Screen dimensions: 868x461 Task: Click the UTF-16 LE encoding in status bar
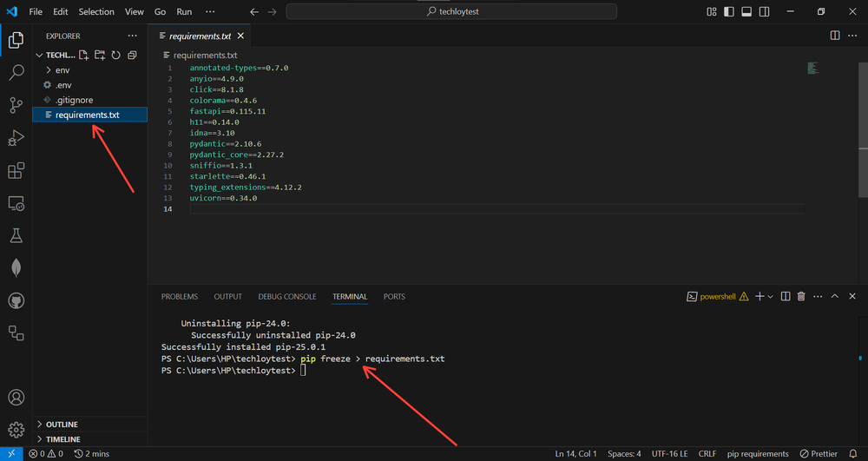point(670,454)
